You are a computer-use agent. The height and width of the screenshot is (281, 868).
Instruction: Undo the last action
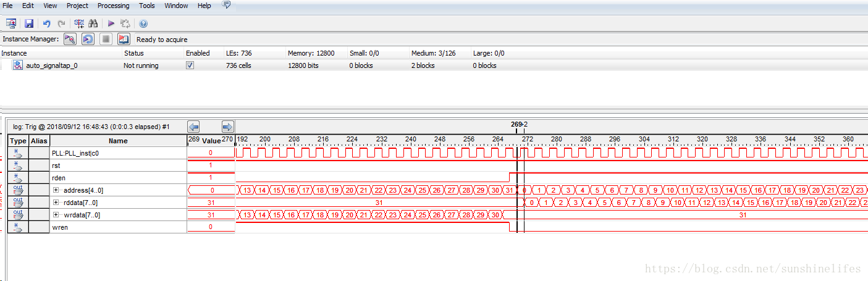(x=46, y=23)
